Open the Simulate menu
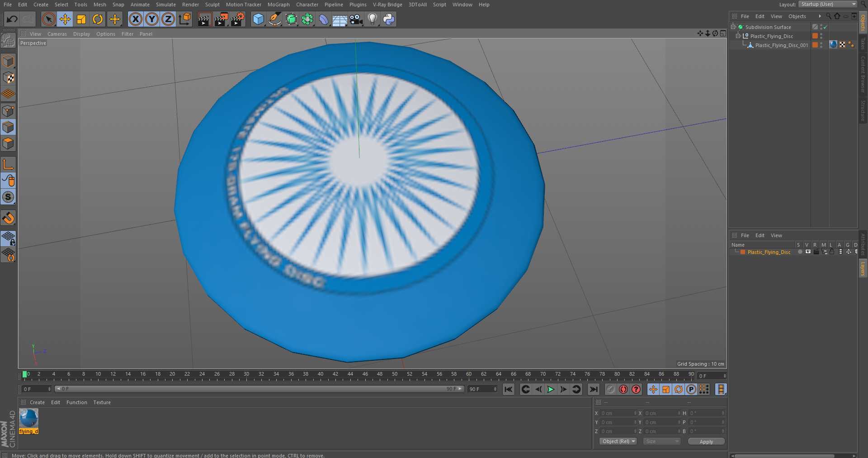868x458 pixels. coord(166,5)
